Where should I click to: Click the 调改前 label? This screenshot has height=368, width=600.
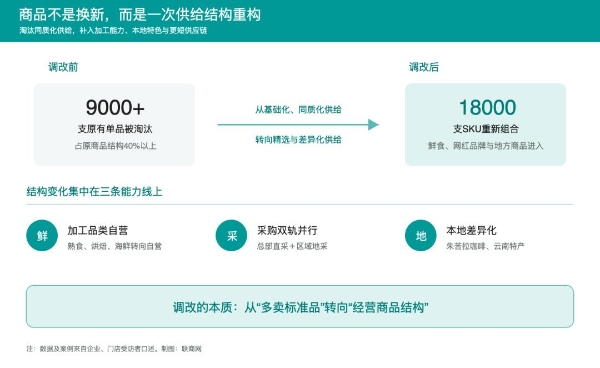tap(63, 67)
